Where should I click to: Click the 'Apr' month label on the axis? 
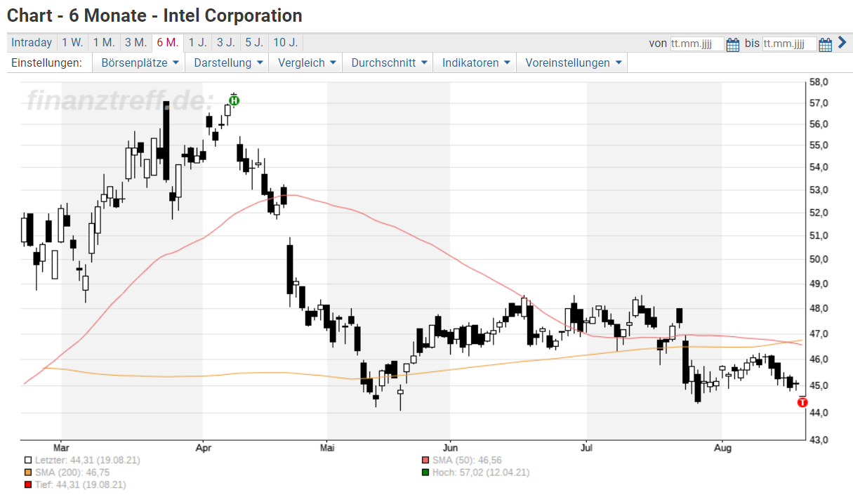[x=203, y=447]
